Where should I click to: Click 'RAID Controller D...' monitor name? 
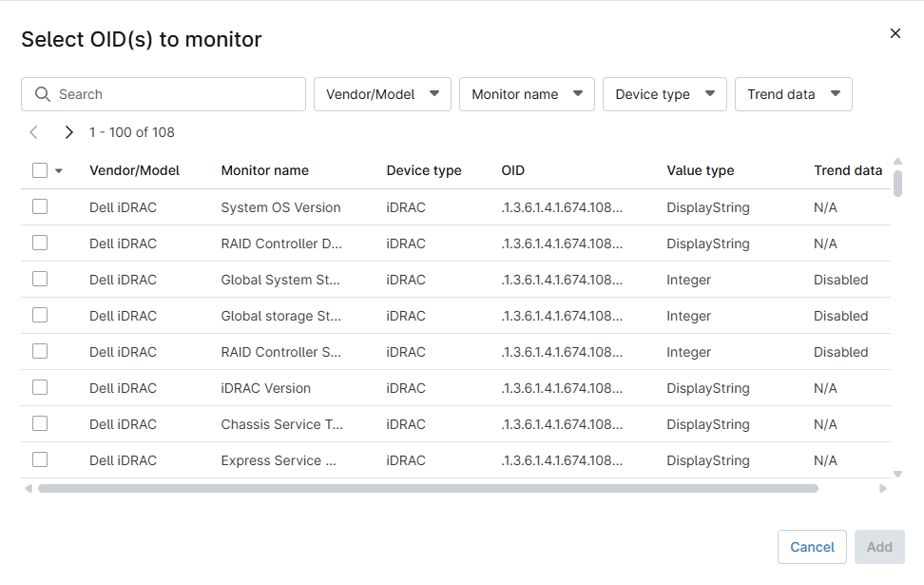(281, 244)
